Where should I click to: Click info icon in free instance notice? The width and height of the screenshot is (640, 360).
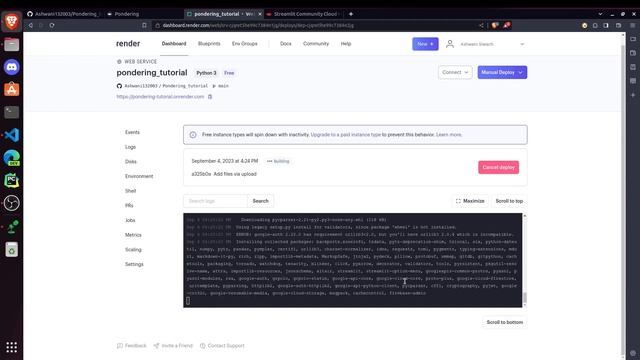[193, 135]
